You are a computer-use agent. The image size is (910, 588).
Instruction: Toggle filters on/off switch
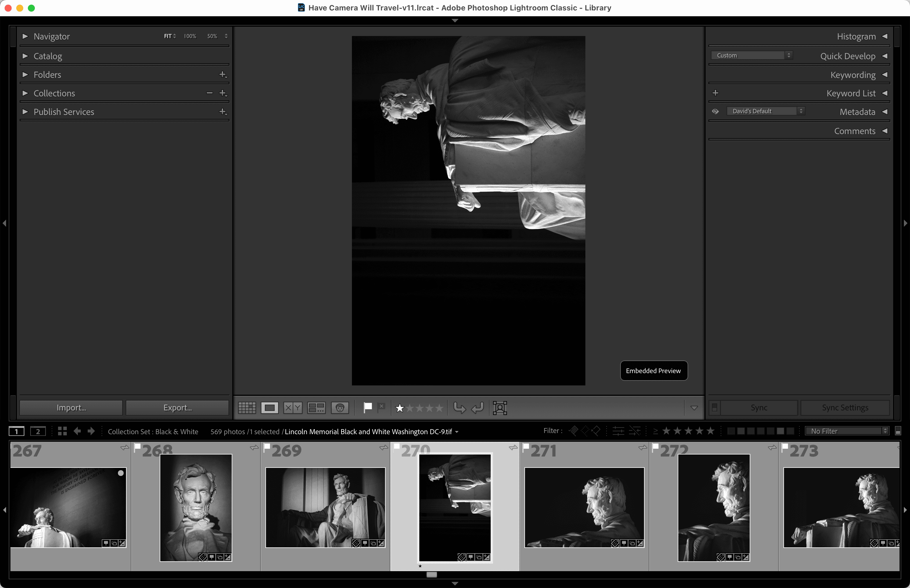coord(898,431)
